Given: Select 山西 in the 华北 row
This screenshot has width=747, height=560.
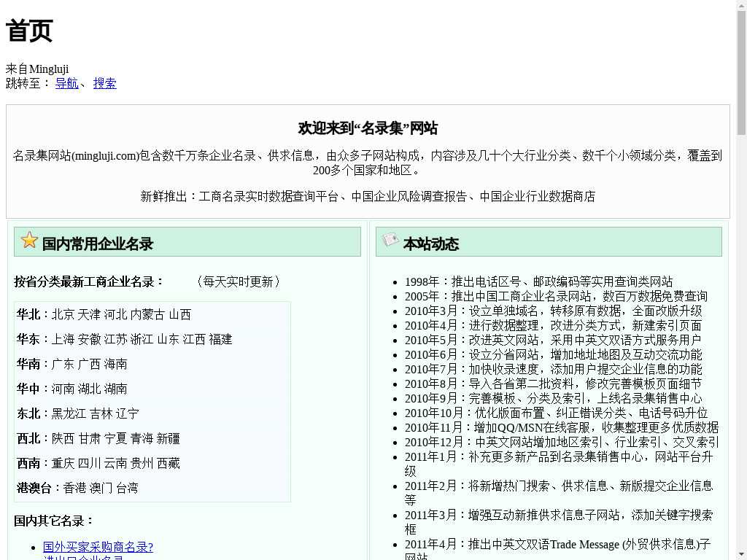Looking at the screenshot, I should pyautogui.click(x=180, y=314).
